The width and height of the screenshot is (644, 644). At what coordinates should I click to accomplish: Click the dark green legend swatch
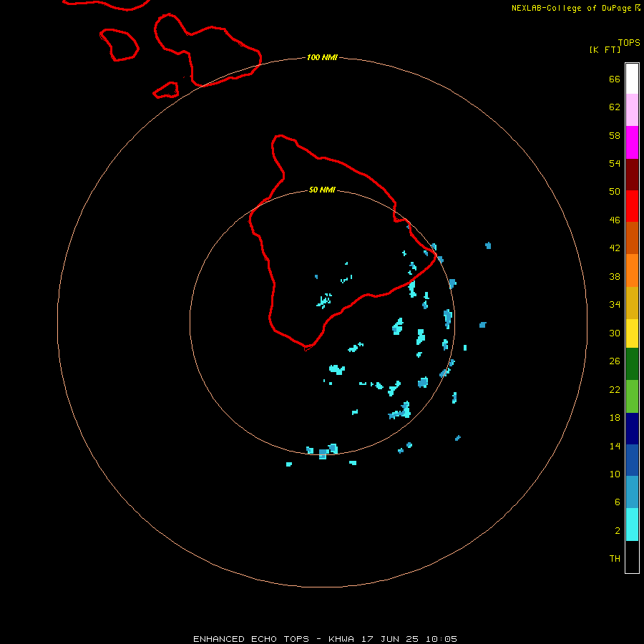click(x=632, y=364)
